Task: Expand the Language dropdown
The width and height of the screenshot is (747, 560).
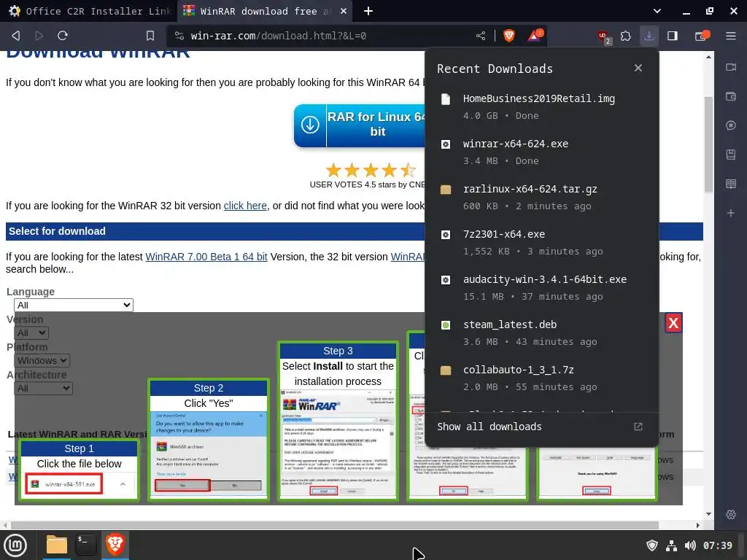Action: [74, 306]
